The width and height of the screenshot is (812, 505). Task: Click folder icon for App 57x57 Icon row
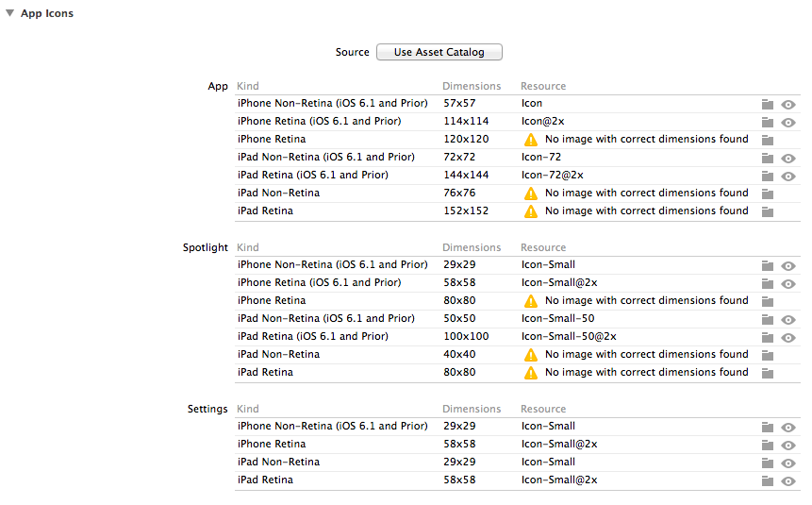point(768,104)
